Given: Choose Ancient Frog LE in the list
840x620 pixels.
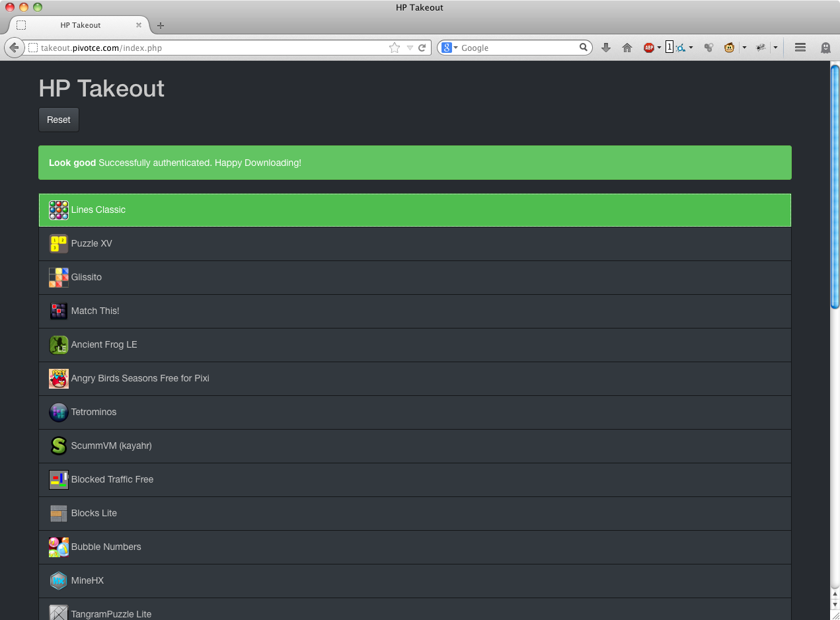Looking at the screenshot, I should [x=415, y=345].
